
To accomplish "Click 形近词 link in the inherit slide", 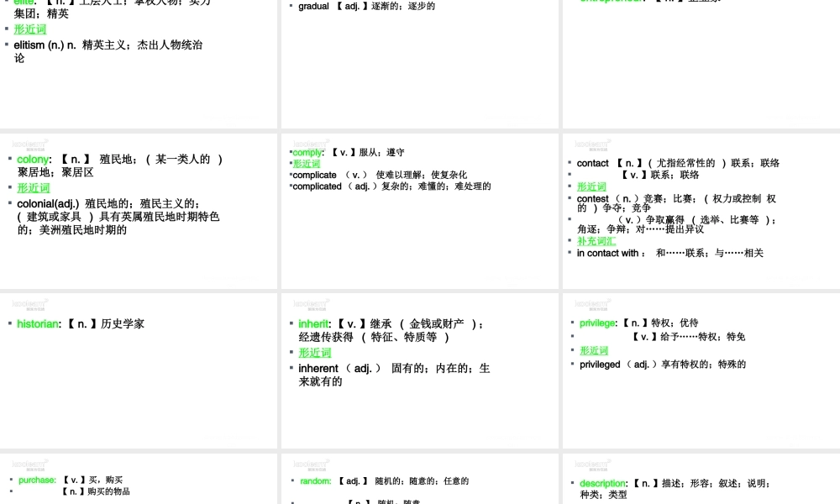I will 315,353.
